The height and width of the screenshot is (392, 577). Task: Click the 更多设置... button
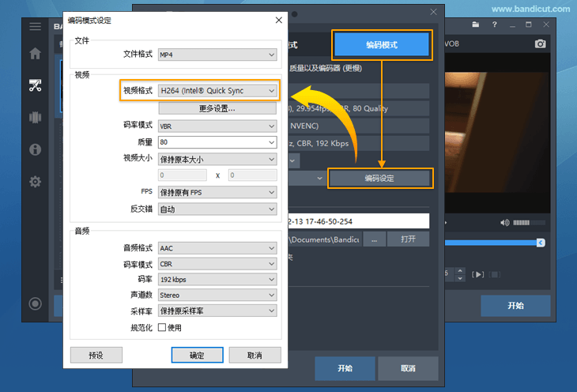217,108
